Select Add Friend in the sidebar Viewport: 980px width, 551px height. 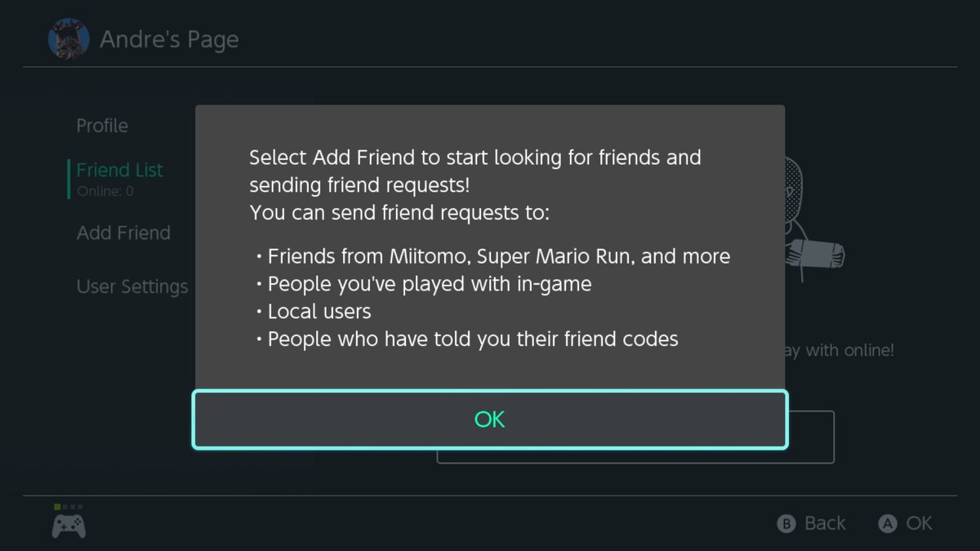pyautogui.click(x=123, y=233)
